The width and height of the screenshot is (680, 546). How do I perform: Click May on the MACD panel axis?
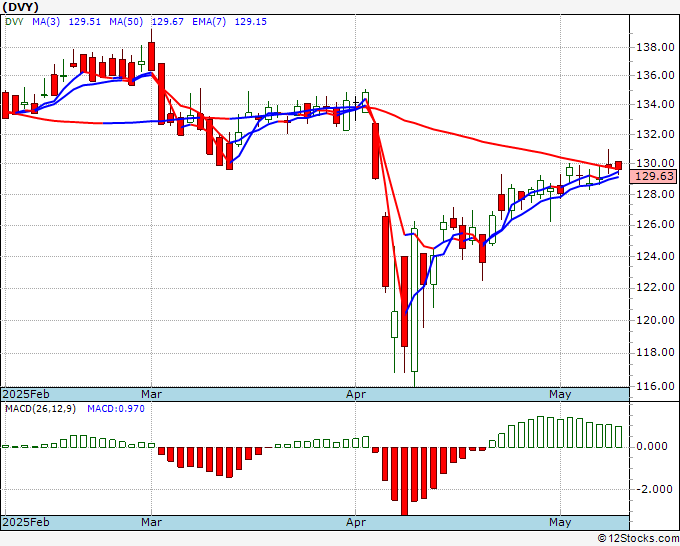560,522
